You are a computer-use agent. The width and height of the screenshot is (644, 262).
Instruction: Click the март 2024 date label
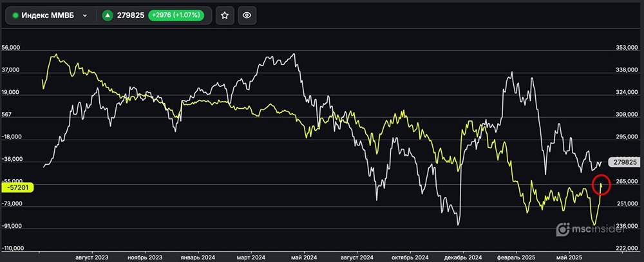[x=251, y=257]
